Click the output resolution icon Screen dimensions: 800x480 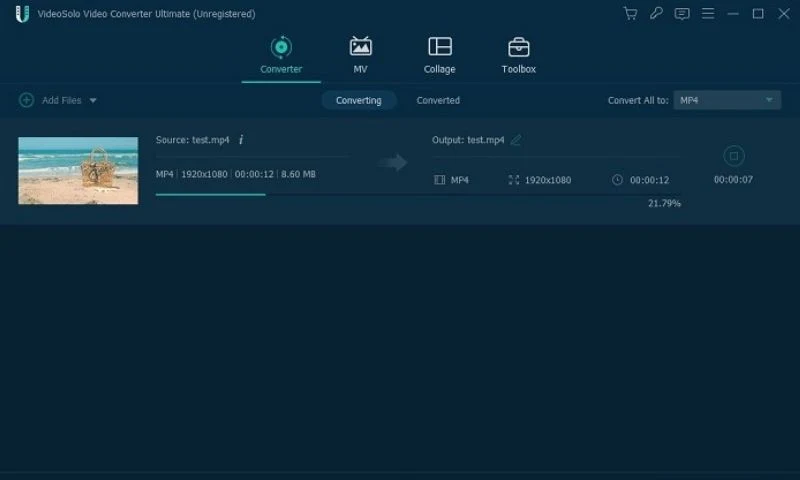513,180
